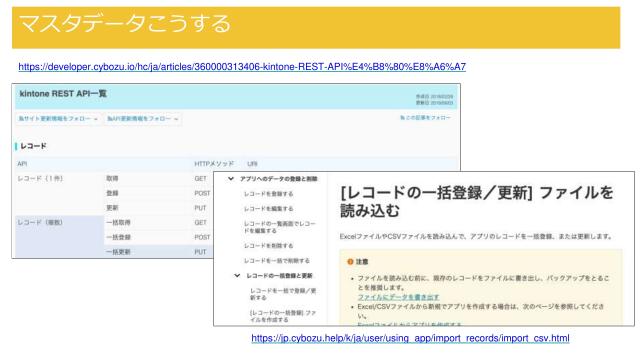This screenshot has width=640, height=360.
Task: Click the この記事をフォロー link
Action: tap(425, 118)
